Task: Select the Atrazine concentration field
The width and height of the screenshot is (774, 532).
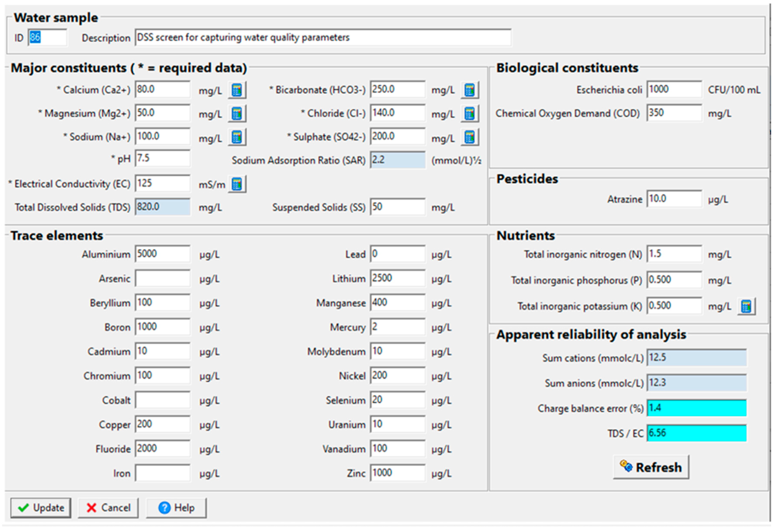Action: pyautogui.click(x=674, y=199)
